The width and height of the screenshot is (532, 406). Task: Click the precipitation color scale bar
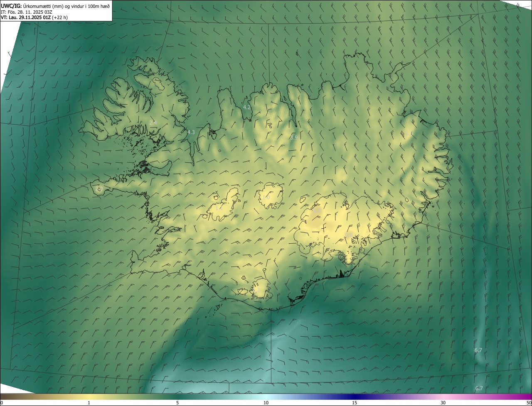266,397
